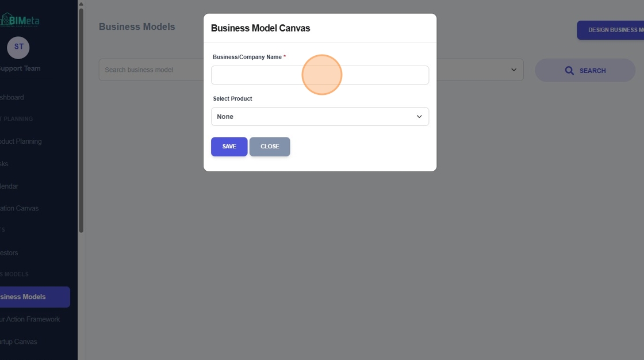Click the BIMeta logo icon

click(x=6, y=20)
